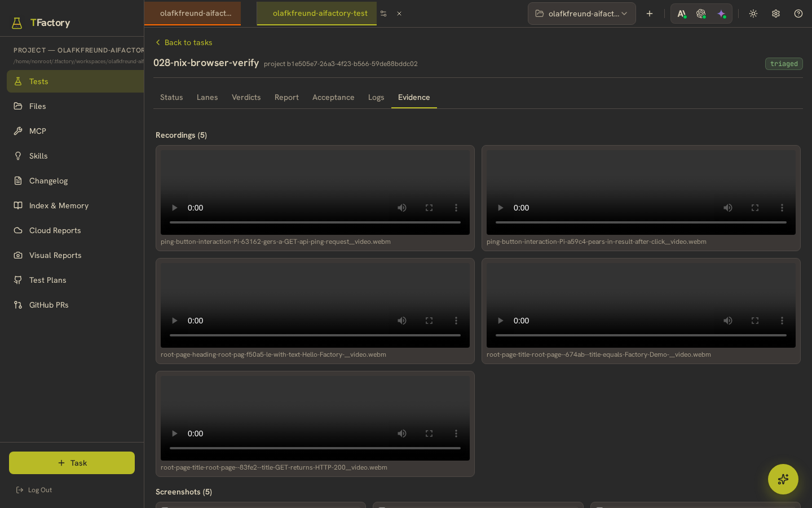Image resolution: width=812 pixels, height=508 pixels.
Task: Open the floating AI assistant button
Action: pyautogui.click(x=783, y=479)
